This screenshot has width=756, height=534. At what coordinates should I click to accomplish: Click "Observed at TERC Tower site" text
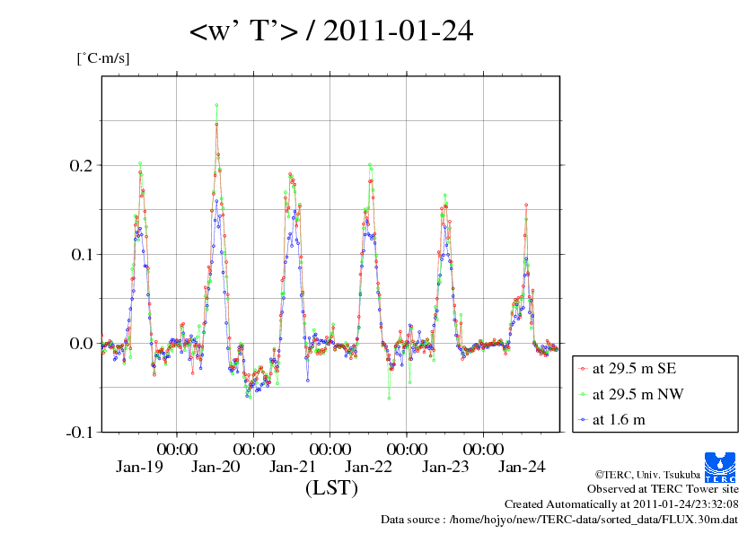click(663, 489)
